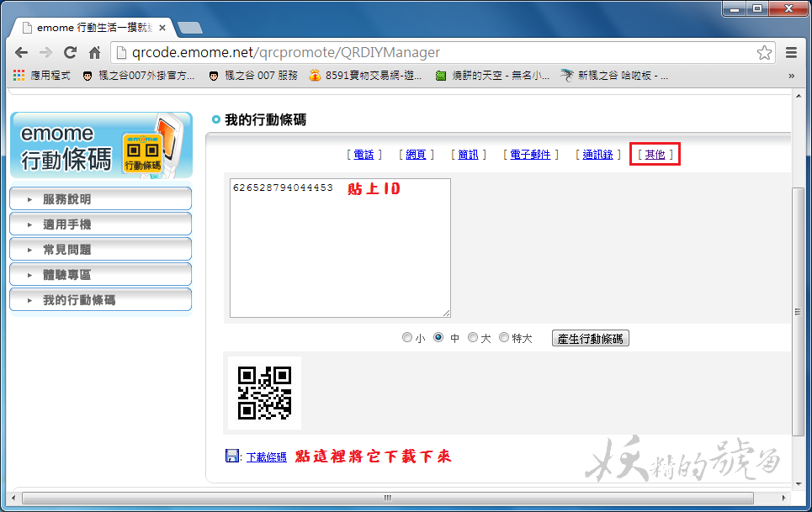Choose the 簡訊 barcode type link
The image size is (812, 512).
coord(468,155)
